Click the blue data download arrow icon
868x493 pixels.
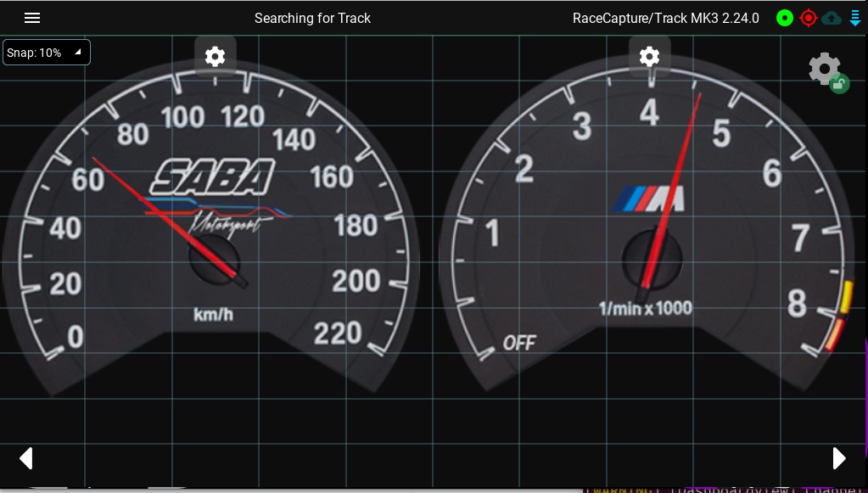[854, 18]
